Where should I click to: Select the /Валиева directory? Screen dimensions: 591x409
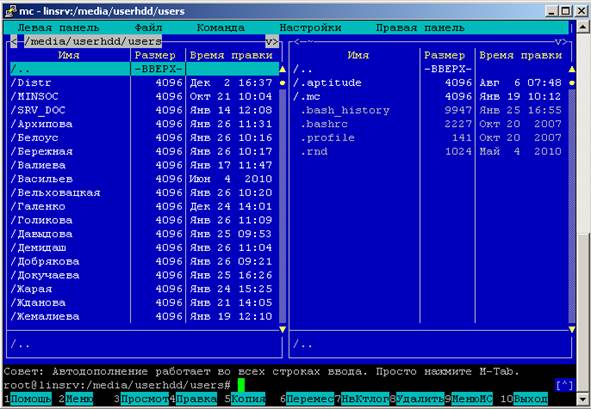coord(144,165)
